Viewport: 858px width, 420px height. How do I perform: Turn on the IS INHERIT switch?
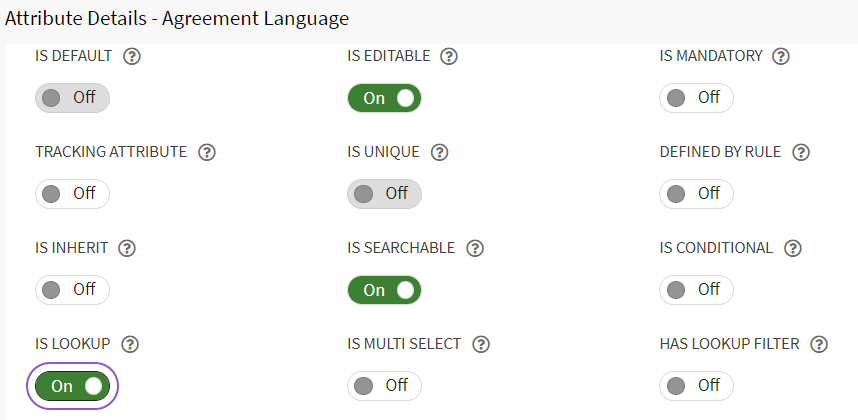(x=72, y=290)
